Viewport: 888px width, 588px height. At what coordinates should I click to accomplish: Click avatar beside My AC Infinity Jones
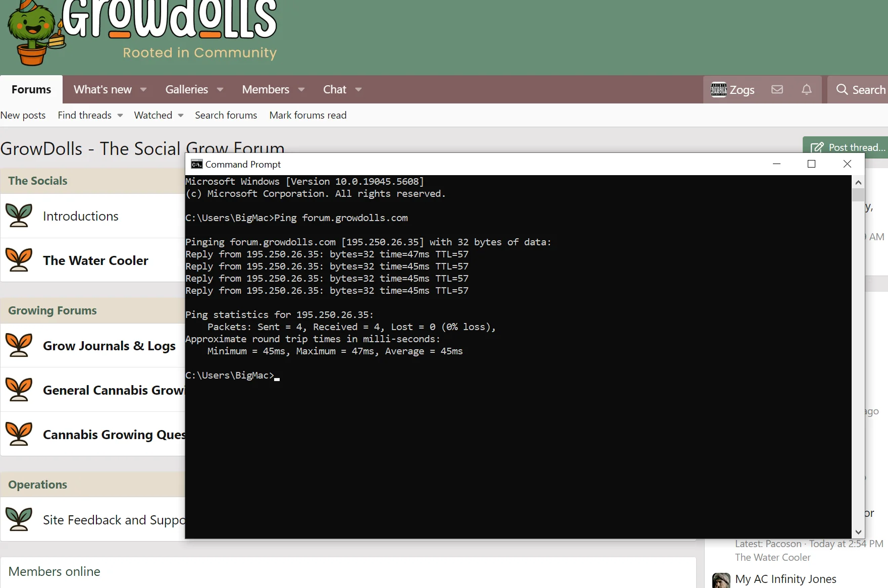tap(721, 580)
